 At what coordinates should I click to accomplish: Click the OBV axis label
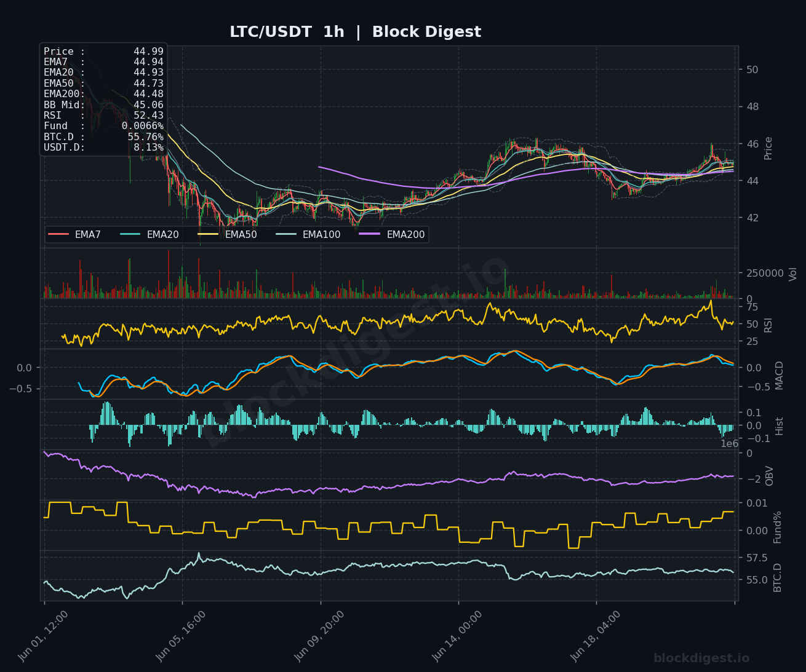click(x=770, y=476)
